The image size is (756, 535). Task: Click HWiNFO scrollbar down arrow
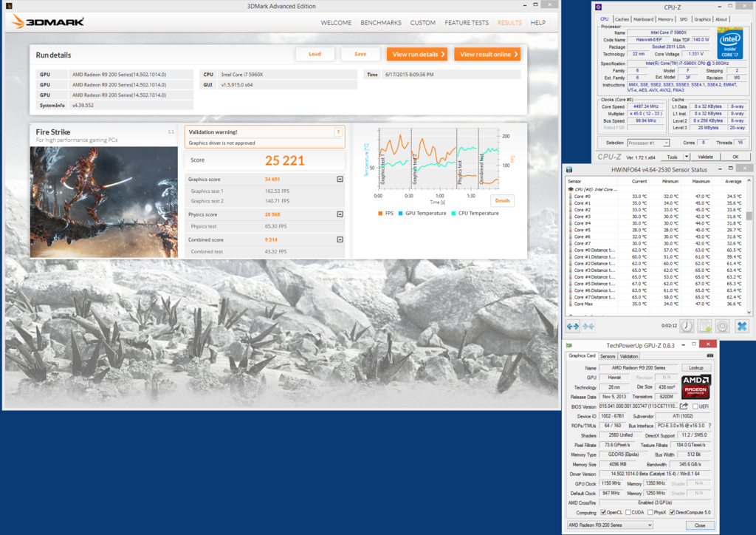tap(749, 313)
